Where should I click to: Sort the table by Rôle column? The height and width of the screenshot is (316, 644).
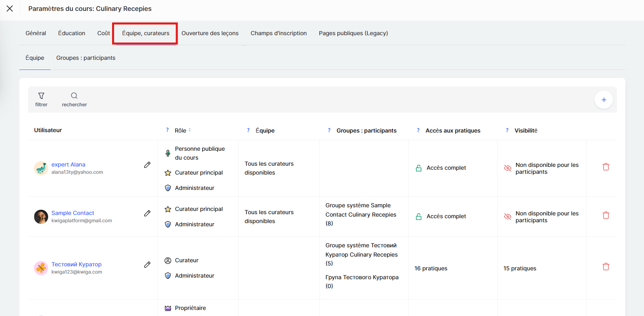(x=189, y=130)
